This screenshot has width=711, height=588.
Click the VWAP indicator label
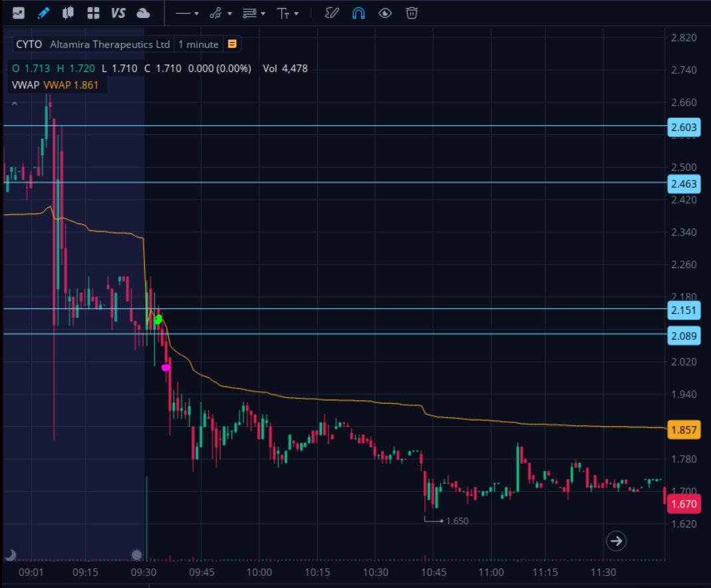25,84
